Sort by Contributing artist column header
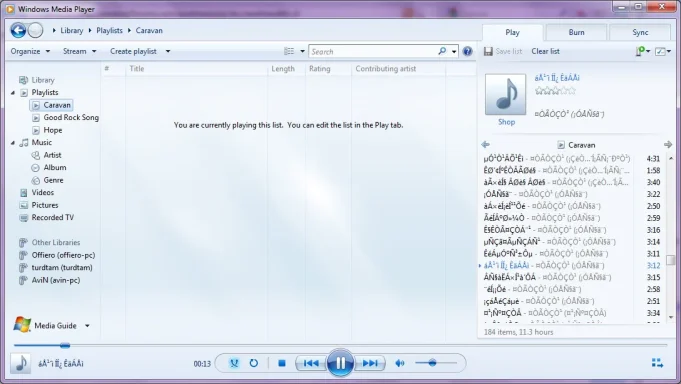This screenshot has height=384, width=681. (x=386, y=69)
